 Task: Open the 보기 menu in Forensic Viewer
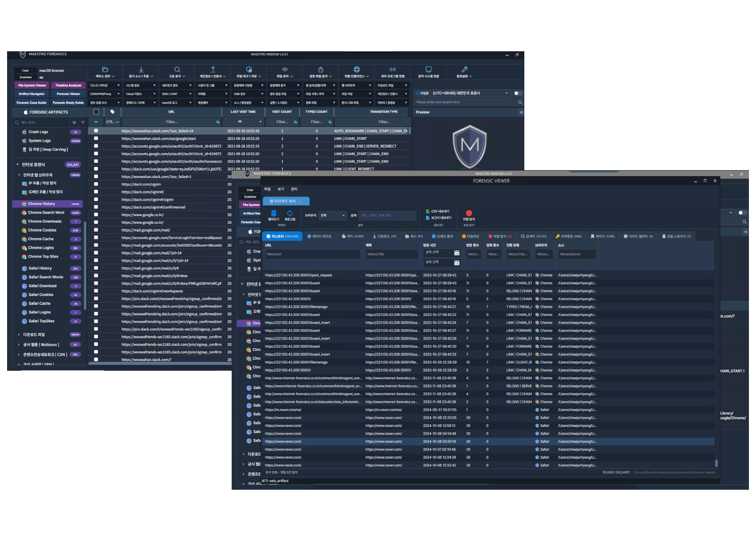pyautogui.click(x=281, y=189)
